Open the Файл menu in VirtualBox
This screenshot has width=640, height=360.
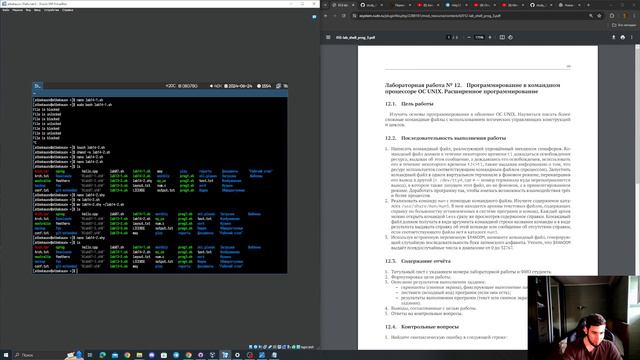[5, 10]
